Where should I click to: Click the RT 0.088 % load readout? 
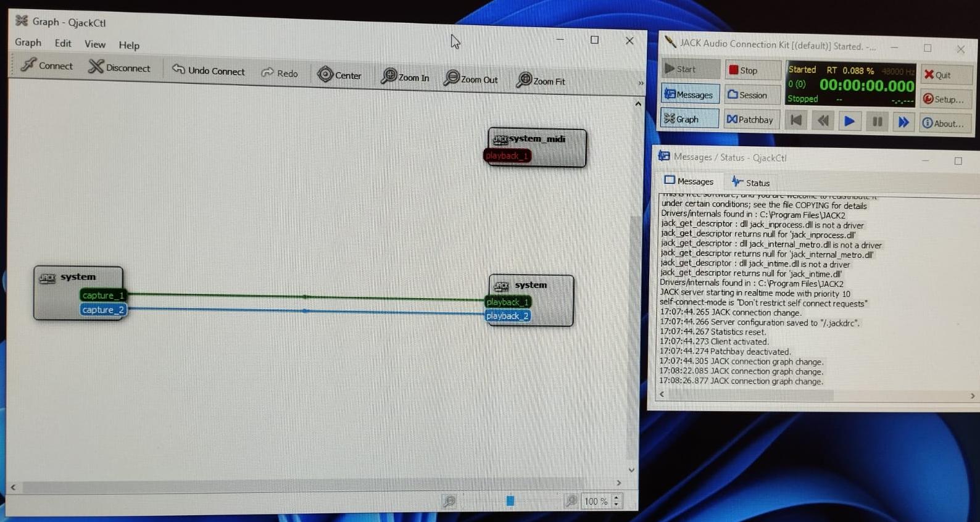[850, 70]
